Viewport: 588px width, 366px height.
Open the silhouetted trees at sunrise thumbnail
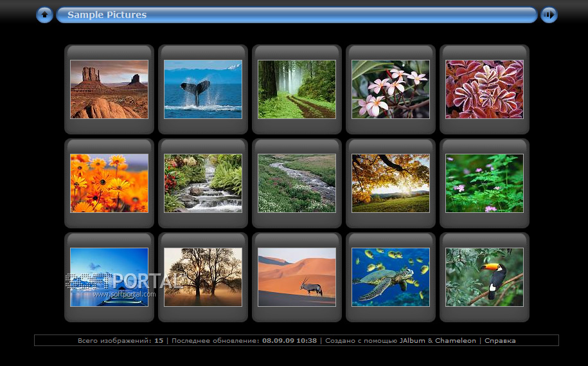[203, 277]
